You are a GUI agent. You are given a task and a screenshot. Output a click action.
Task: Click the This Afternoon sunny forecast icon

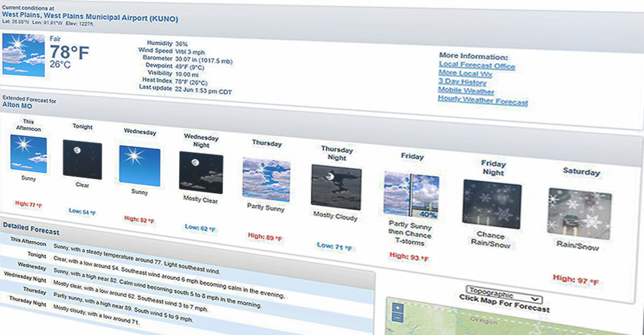[28, 153]
